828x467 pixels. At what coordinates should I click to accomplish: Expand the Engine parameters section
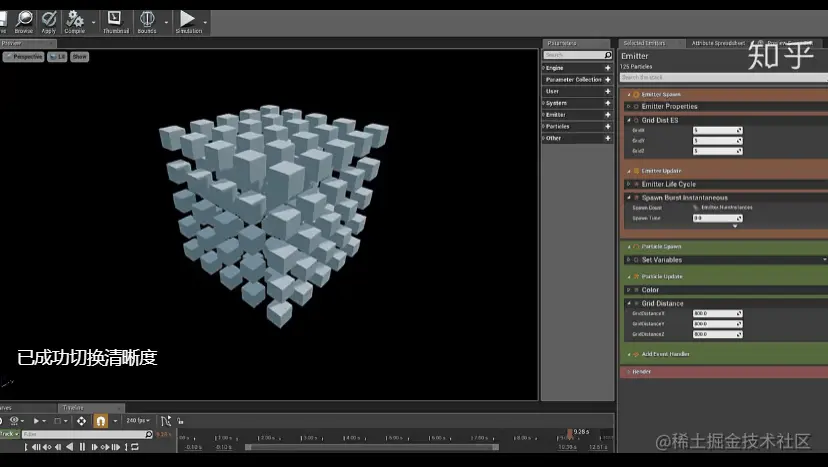543,68
